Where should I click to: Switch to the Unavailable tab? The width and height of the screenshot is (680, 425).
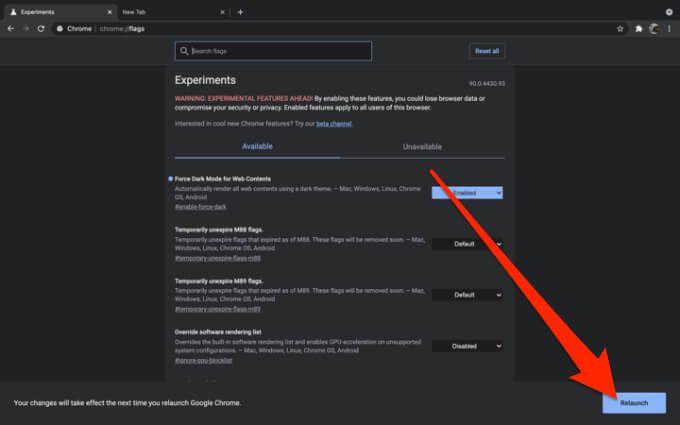click(421, 146)
